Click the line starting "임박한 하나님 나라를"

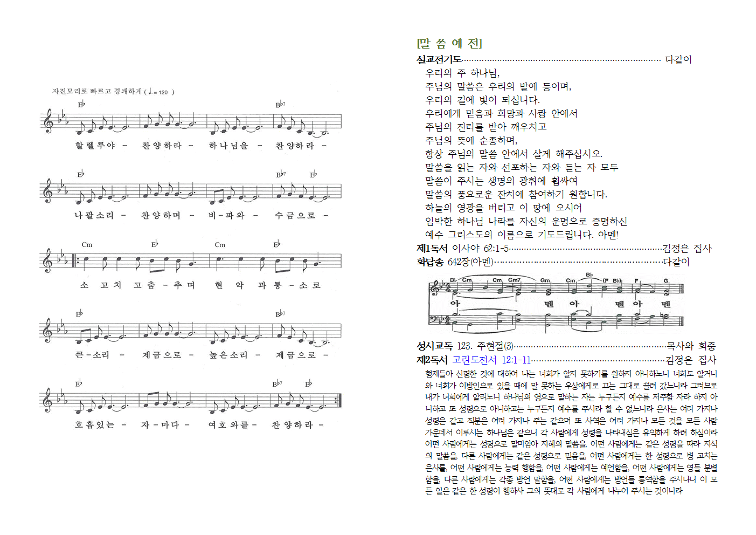pos(526,221)
